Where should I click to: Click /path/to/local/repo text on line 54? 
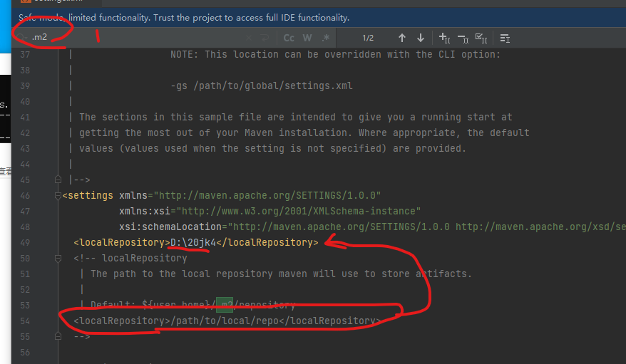coord(225,321)
